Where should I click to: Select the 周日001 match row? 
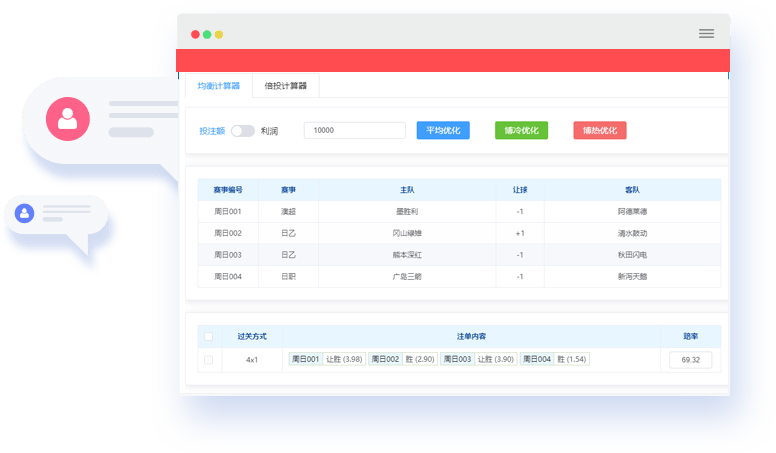click(459, 212)
